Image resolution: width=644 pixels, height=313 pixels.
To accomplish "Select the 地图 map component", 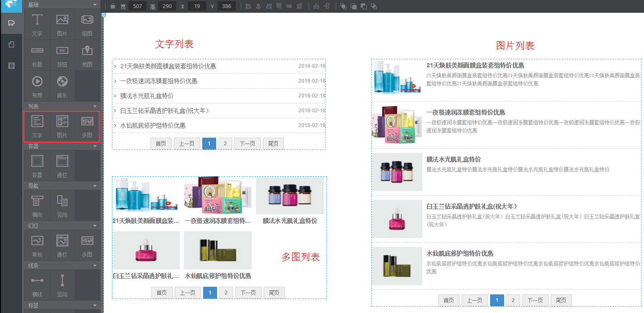I will (87, 55).
